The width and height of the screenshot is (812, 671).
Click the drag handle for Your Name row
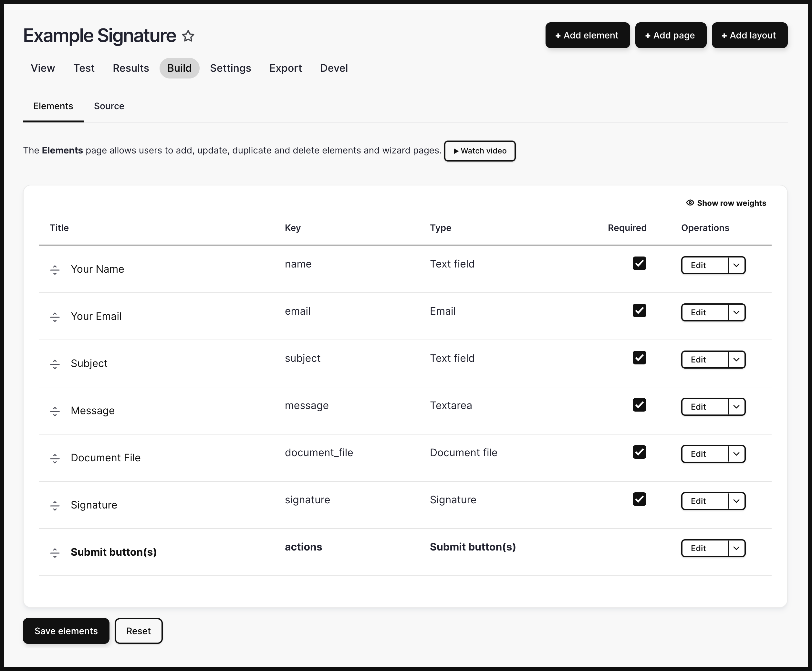[x=55, y=270]
